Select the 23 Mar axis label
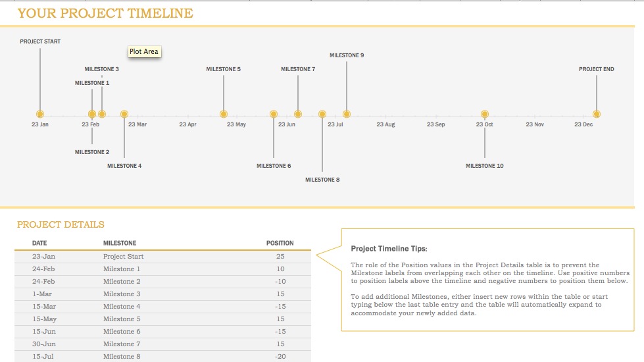The height and width of the screenshot is (362, 644). click(x=137, y=124)
